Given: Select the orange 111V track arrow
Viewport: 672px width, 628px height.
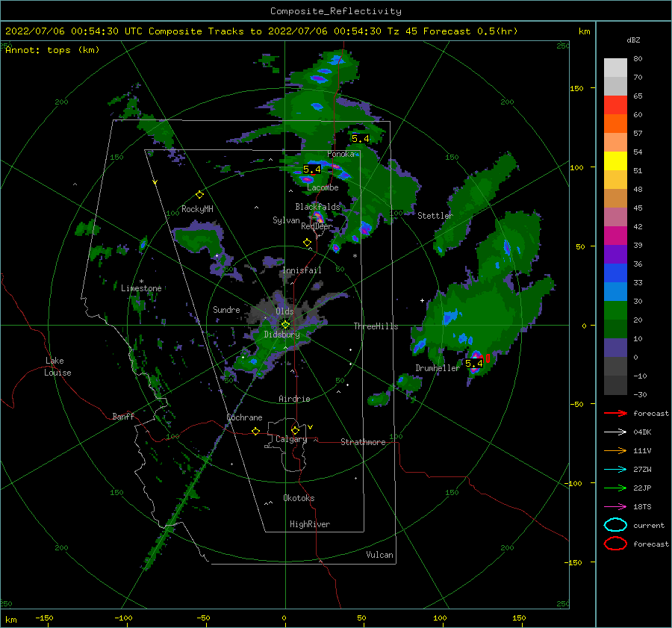Looking at the screenshot, I should (615, 450).
